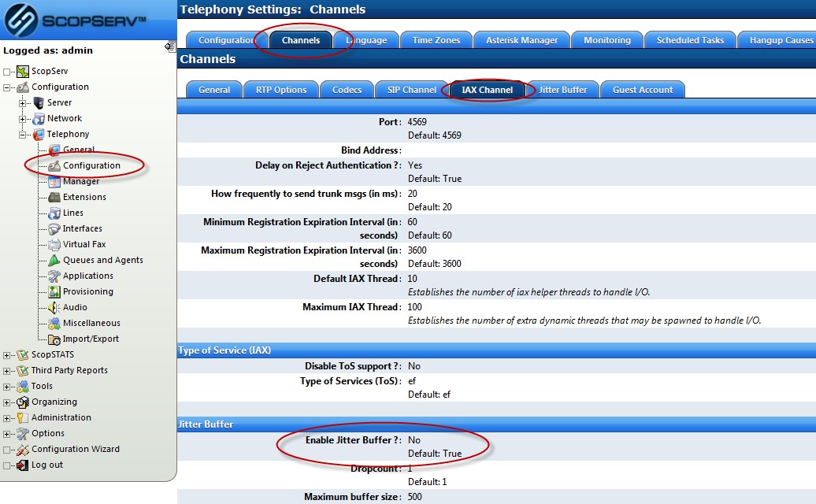Click the Organizing icon

click(x=22, y=402)
